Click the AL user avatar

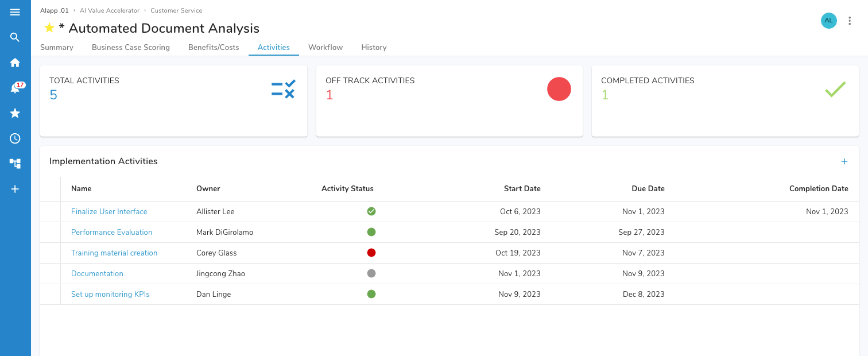[828, 20]
